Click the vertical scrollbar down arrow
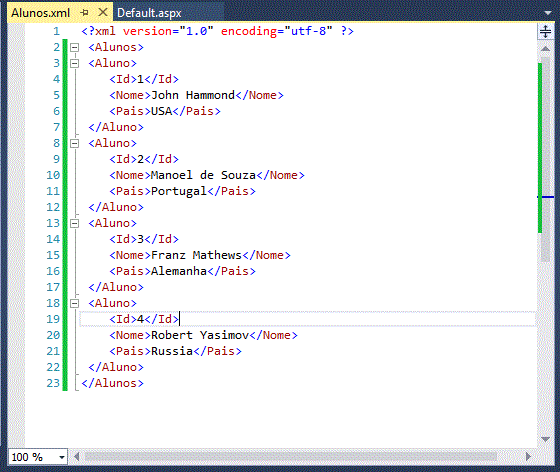The height and width of the screenshot is (472, 560). click(545, 439)
